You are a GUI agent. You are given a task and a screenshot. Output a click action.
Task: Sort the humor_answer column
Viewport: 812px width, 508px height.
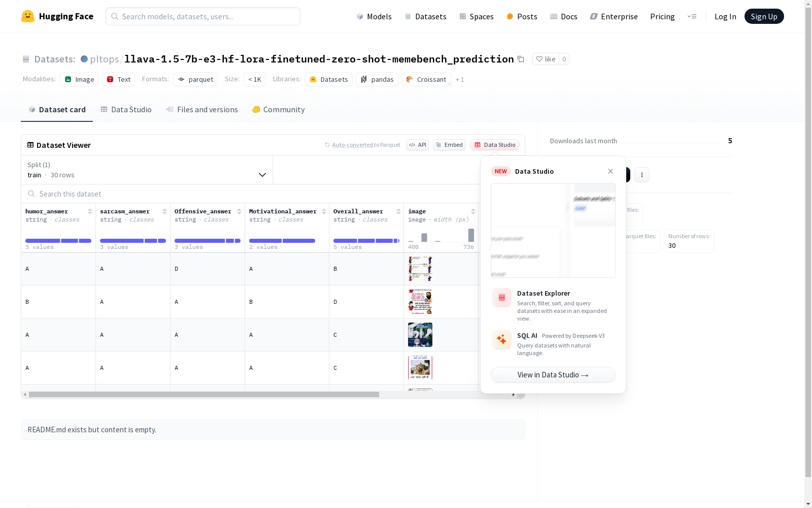90,211
